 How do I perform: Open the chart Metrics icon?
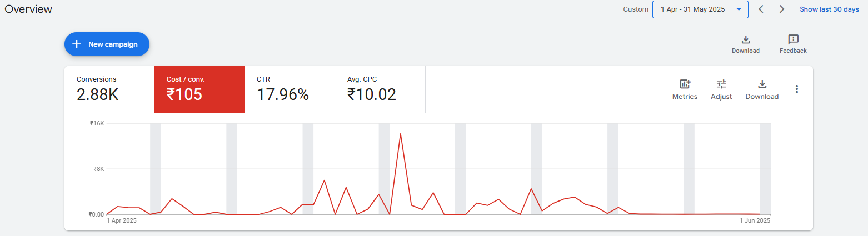(685, 84)
